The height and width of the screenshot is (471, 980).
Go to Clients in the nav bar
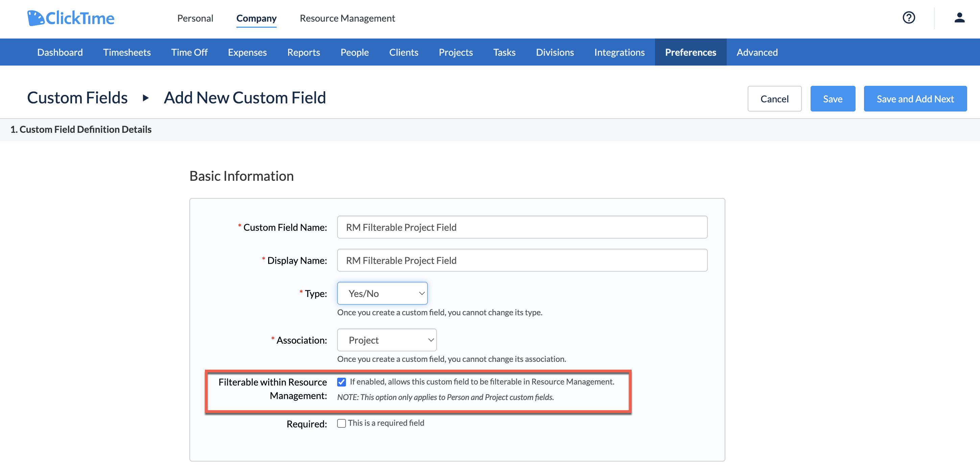[x=403, y=52]
